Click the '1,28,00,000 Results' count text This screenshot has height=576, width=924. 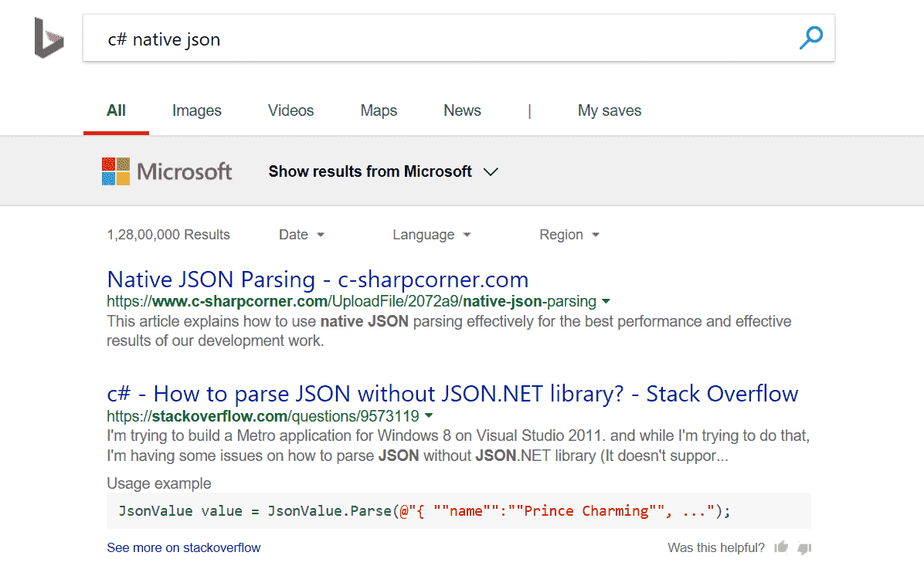[168, 235]
